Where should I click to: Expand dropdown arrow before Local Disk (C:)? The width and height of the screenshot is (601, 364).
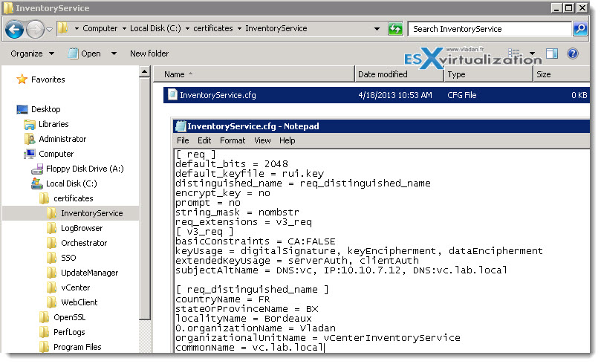point(124,29)
